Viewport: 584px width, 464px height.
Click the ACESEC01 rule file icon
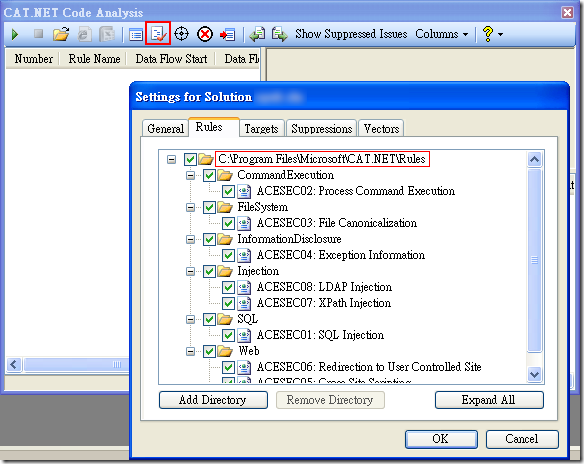[244, 336]
